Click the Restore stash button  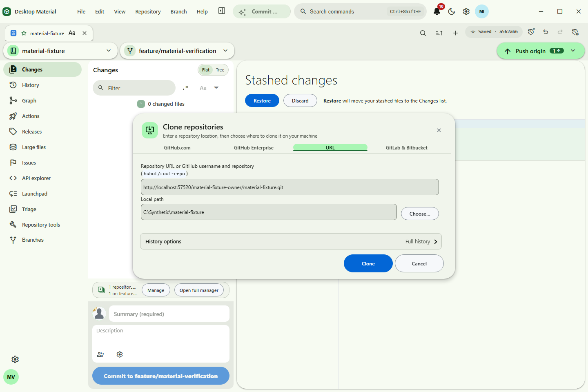click(x=262, y=100)
